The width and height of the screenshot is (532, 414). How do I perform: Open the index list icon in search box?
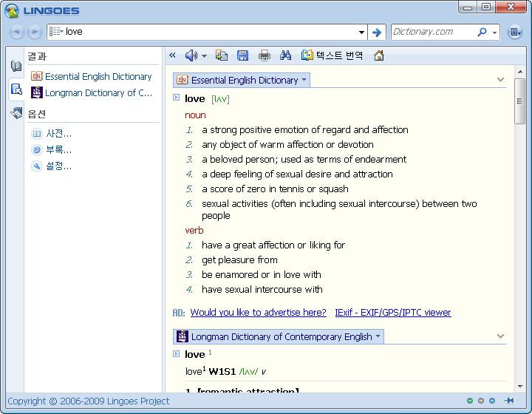coord(56,32)
